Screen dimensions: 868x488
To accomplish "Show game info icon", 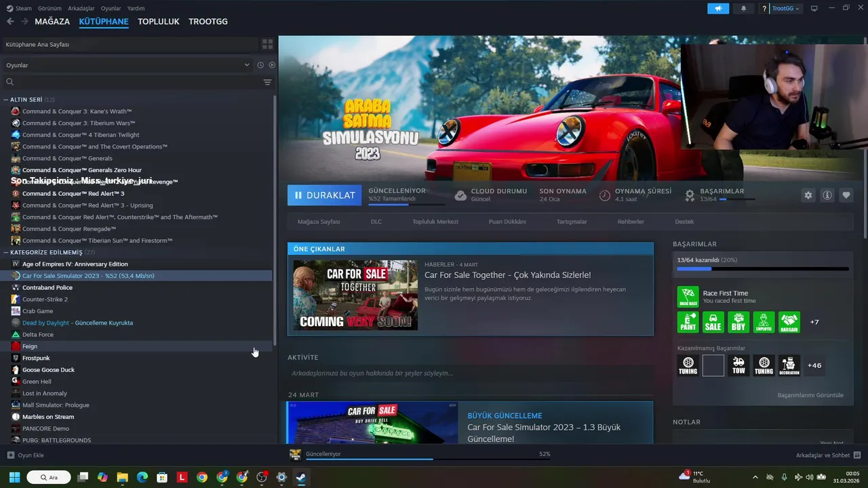I will pyautogui.click(x=827, y=195).
